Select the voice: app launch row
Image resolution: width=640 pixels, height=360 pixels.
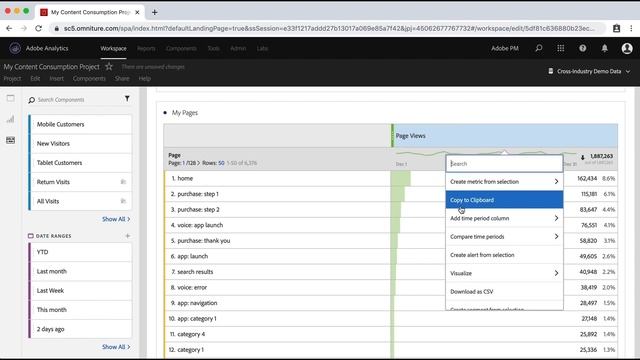(278, 225)
